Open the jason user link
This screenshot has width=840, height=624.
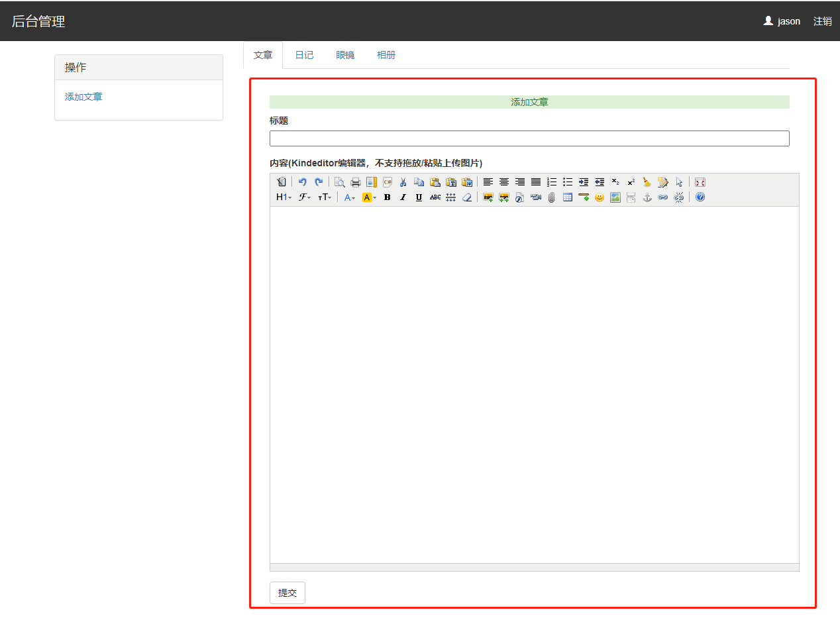(x=782, y=21)
